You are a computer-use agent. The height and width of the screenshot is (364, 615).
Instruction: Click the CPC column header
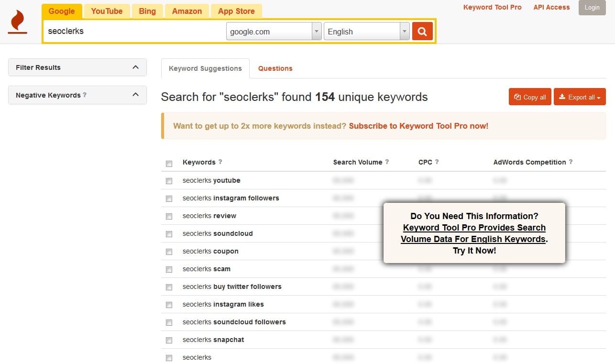coord(425,162)
